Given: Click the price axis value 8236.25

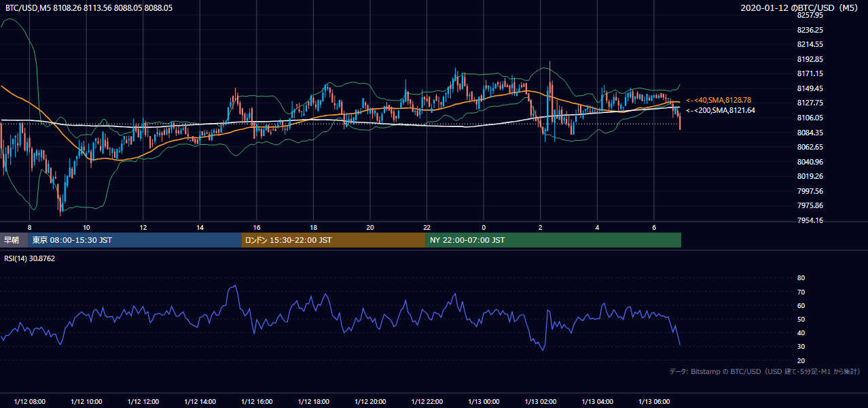Looking at the screenshot, I should pyautogui.click(x=810, y=30).
